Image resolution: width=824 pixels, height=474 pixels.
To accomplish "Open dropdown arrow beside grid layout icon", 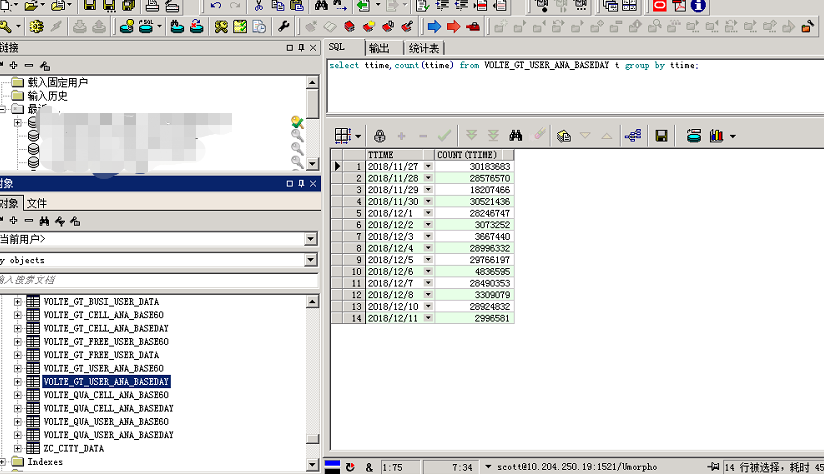I will (x=358, y=136).
